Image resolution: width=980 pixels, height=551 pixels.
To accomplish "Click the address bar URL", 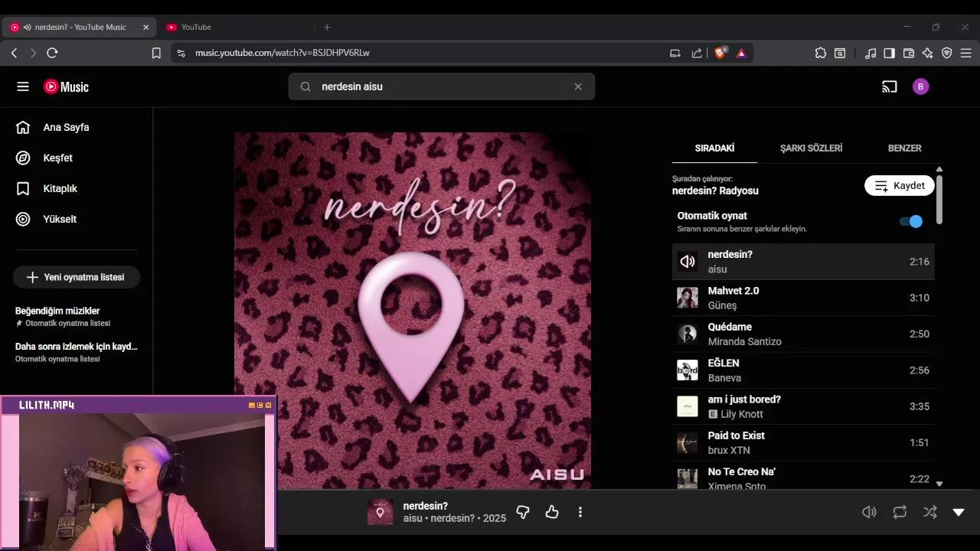I will click(283, 53).
